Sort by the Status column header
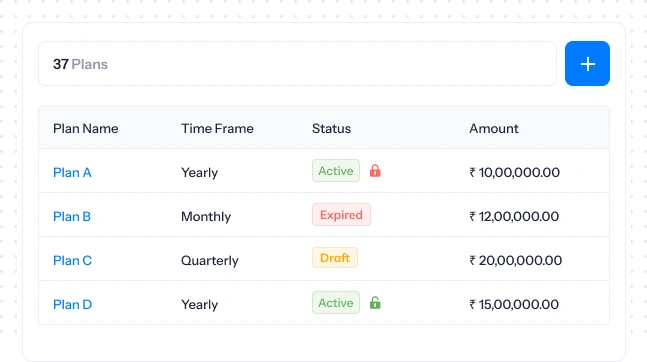Viewport: 647px width, 362px height. coord(331,128)
